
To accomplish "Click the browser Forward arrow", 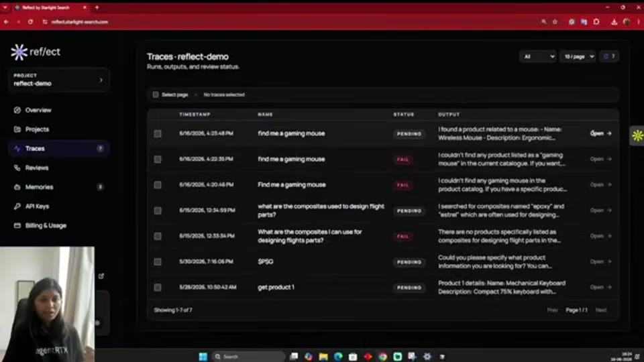I will click(19, 21).
